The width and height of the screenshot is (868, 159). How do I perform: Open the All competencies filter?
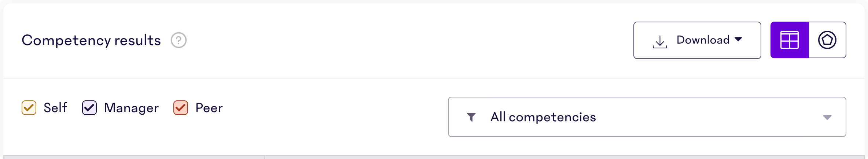pyautogui.click(x=647, y=117)
